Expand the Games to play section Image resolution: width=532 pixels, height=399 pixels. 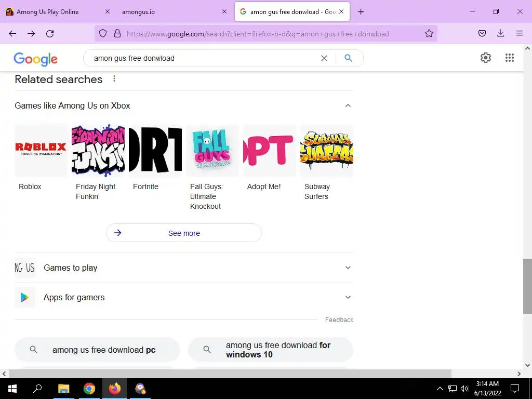(348, 268)
